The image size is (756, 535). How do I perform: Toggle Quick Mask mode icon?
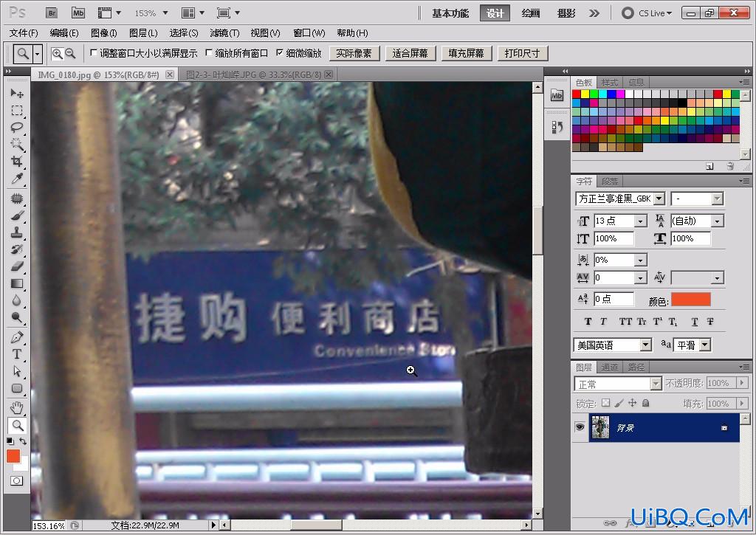(16, 480)
